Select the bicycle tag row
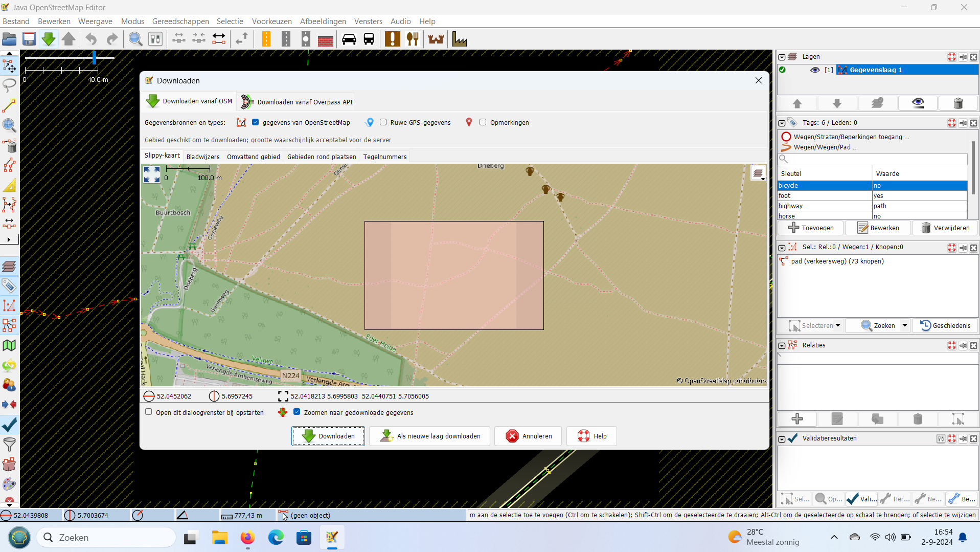 (872, 186)
